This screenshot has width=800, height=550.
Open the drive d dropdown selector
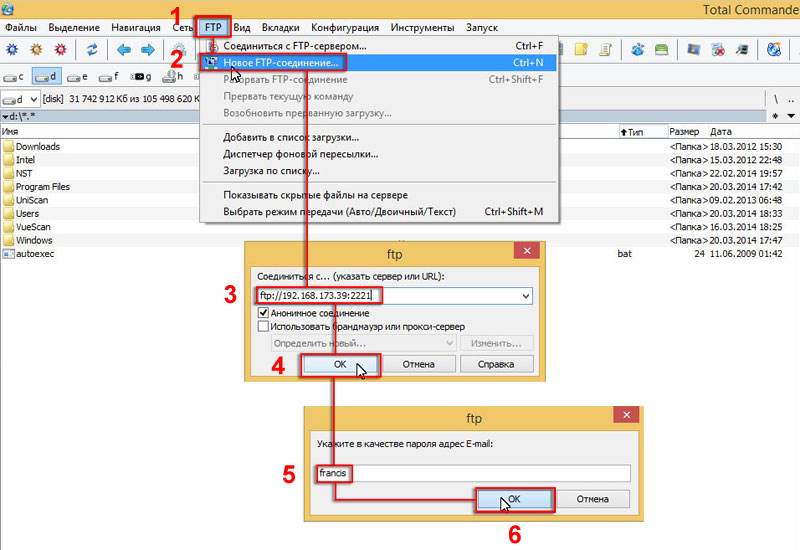(x=20, y=99)
